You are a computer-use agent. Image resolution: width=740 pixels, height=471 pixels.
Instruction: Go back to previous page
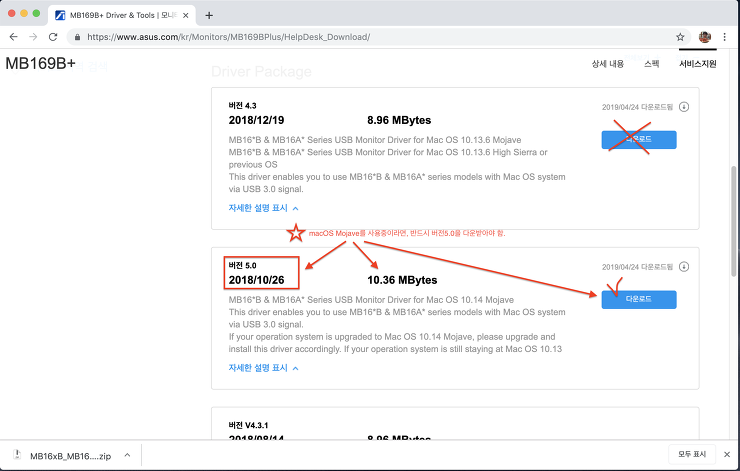coord(14,37)
